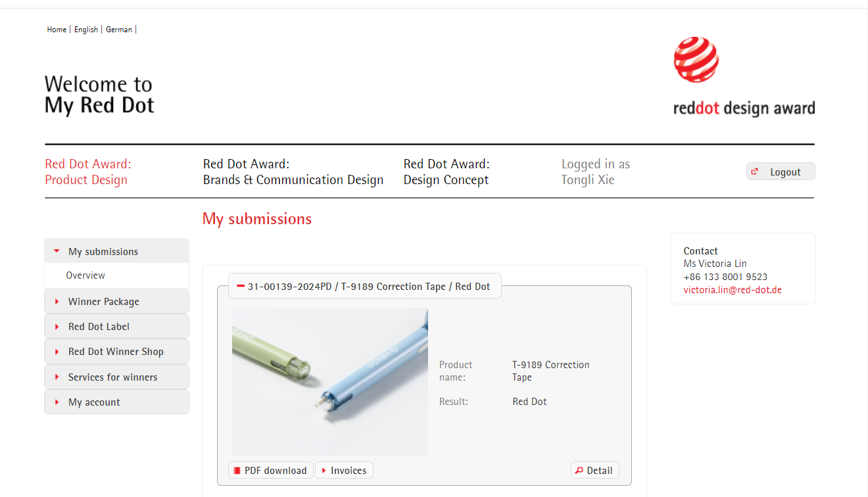Collapse submission 31-00139-2024PD with minus icon

(241, 286)
